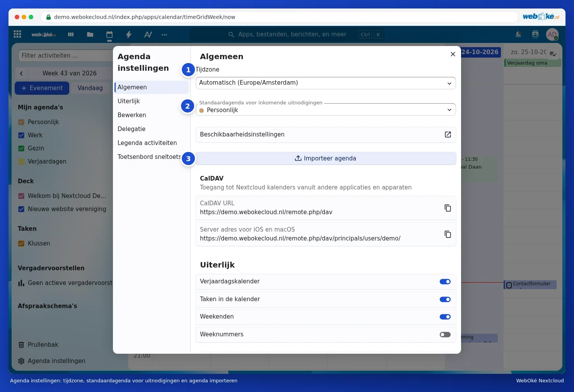574x392 pixels.
Task: Close the Agenda instellingen dialog
Action: pyautogui.click(x=453, y=54)
